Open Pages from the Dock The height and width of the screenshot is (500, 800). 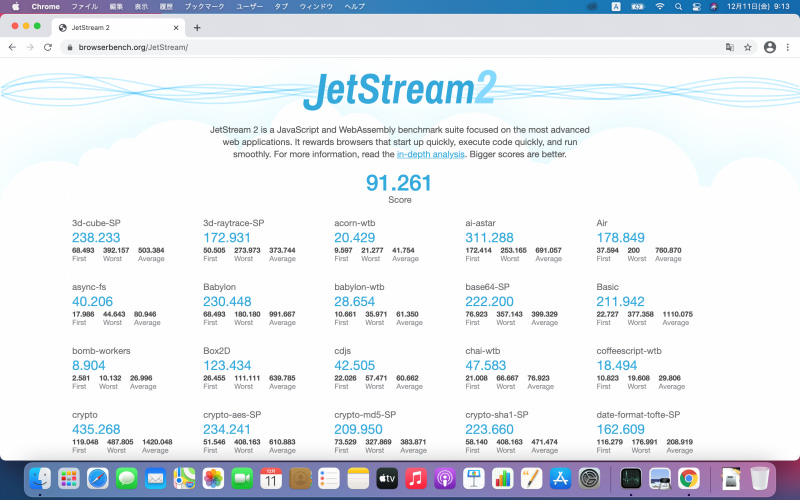(531, 479)
